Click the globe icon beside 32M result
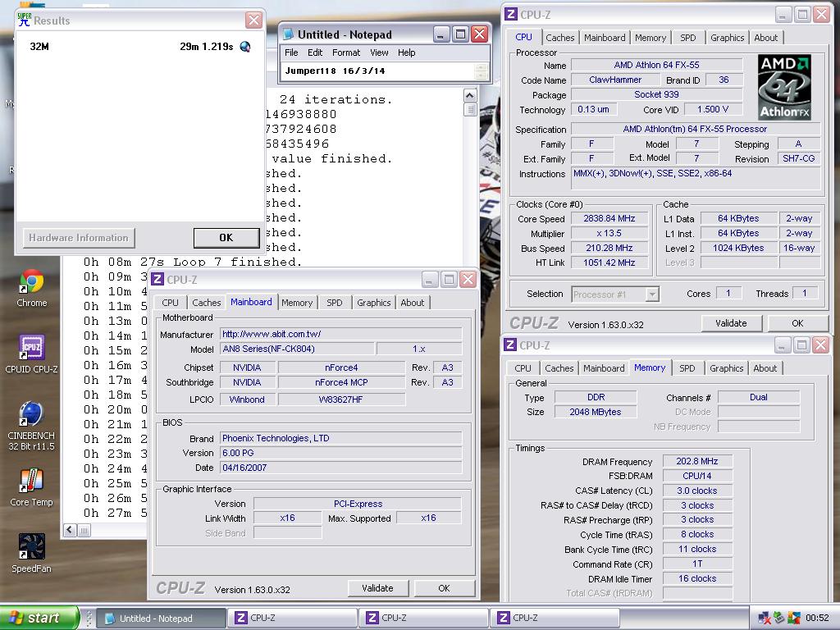840x630 pixels. click(245, 47)
